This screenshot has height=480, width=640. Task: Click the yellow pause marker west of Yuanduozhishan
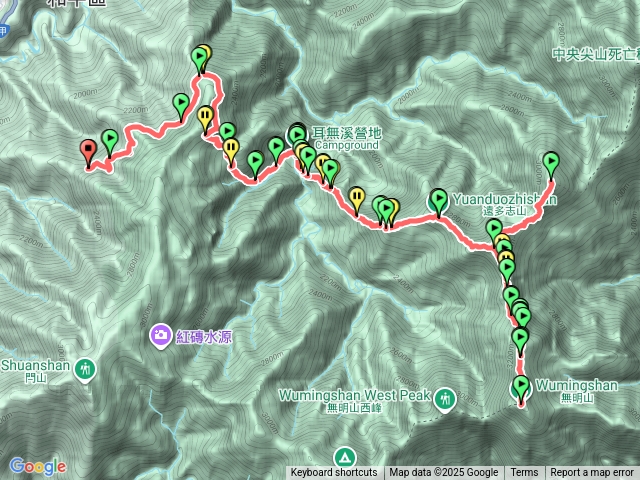357,199
